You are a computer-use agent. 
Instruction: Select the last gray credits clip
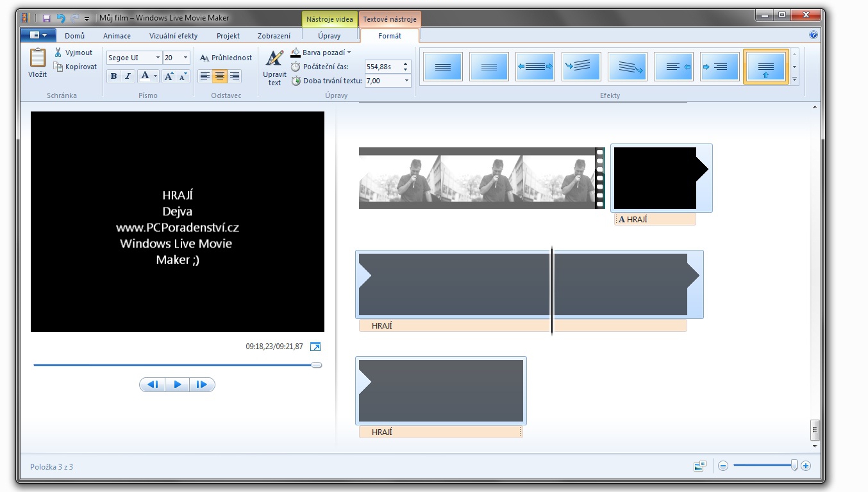(441, 391)
